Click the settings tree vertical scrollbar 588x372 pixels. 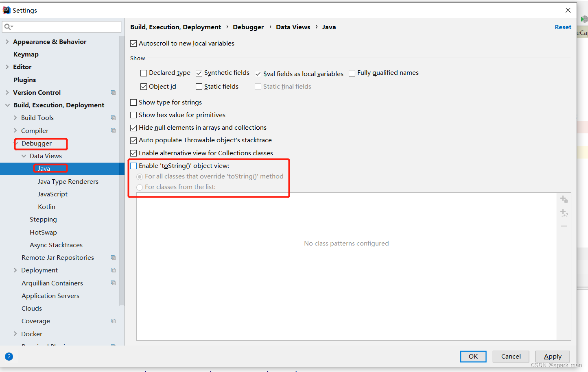click(121, 171)
